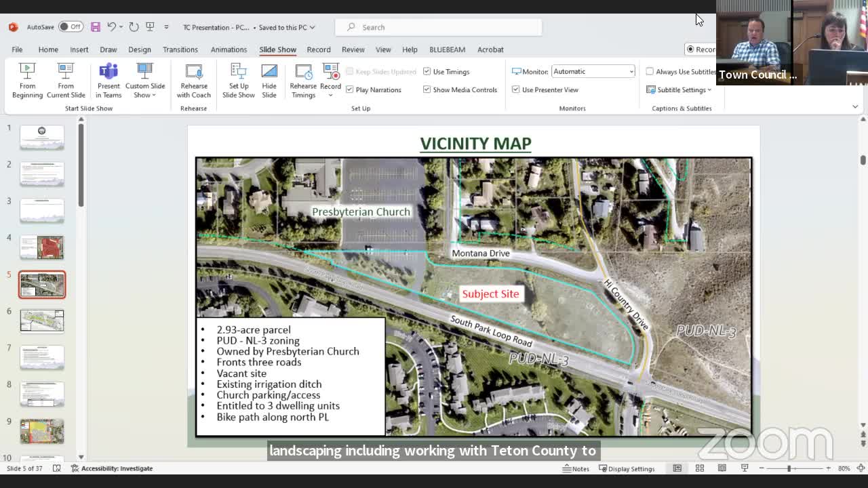This screenshot has height=488, width=868.
Task: Open the Transitions tab
Action: click(x=180, y=49)
